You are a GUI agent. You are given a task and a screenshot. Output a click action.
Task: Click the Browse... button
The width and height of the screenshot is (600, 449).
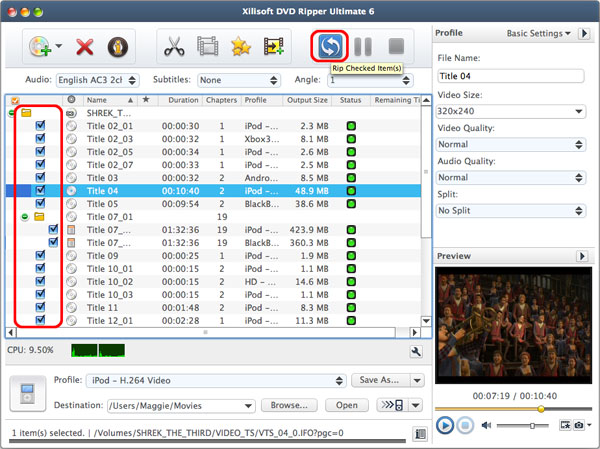289,405
